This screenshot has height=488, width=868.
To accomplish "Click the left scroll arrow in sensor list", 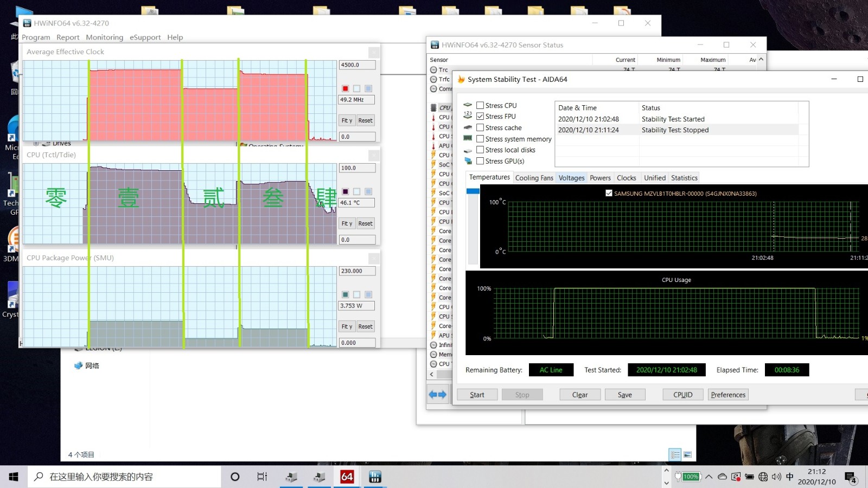I will pyautogui.click(x=432, y=374).
